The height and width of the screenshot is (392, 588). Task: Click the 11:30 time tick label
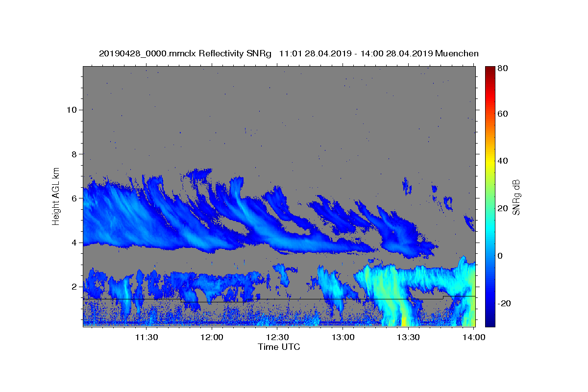tap(147, 337)
